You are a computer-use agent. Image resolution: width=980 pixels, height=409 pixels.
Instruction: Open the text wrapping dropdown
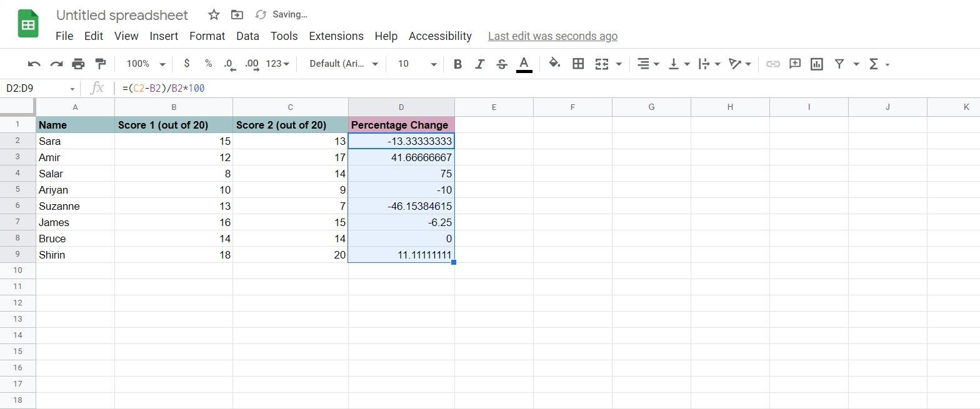point(709,64)
